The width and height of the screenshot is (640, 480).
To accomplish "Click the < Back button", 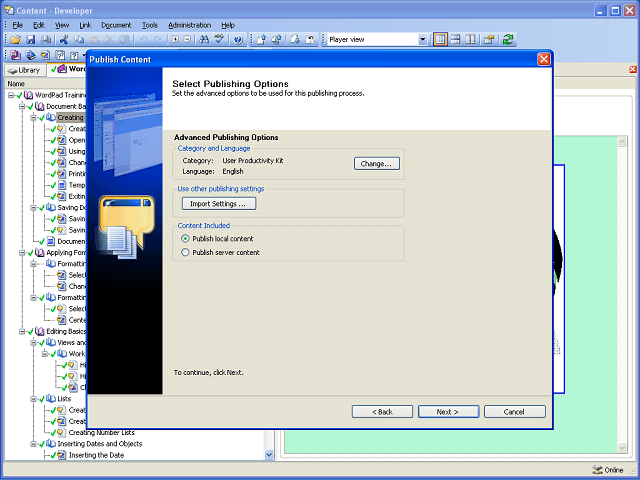I will click(x=382, y=411).
